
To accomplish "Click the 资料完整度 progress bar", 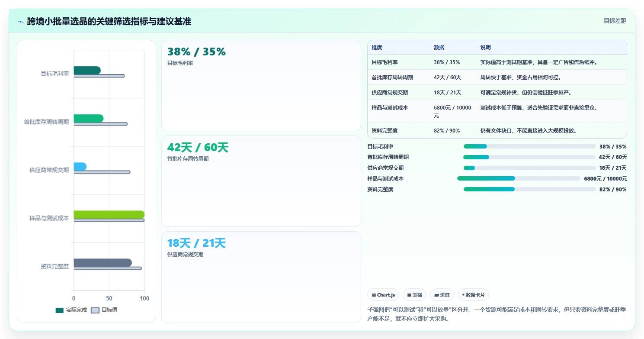I will [529, 189].
